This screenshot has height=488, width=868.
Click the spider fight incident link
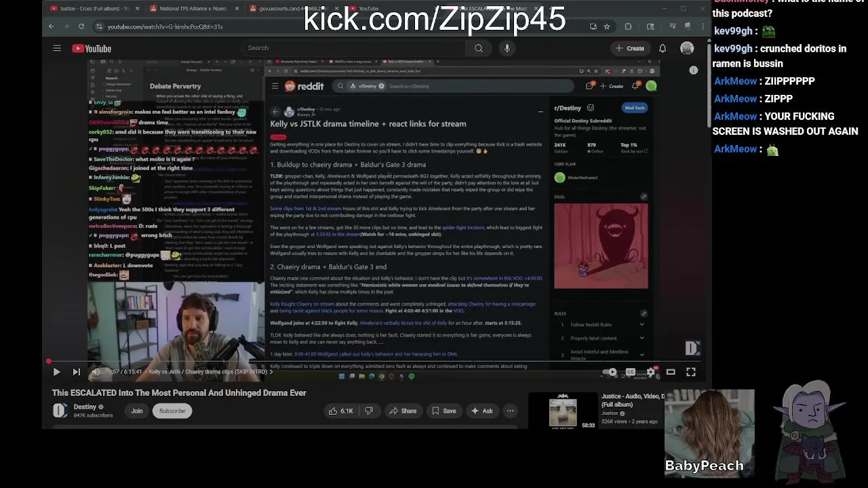462,228
